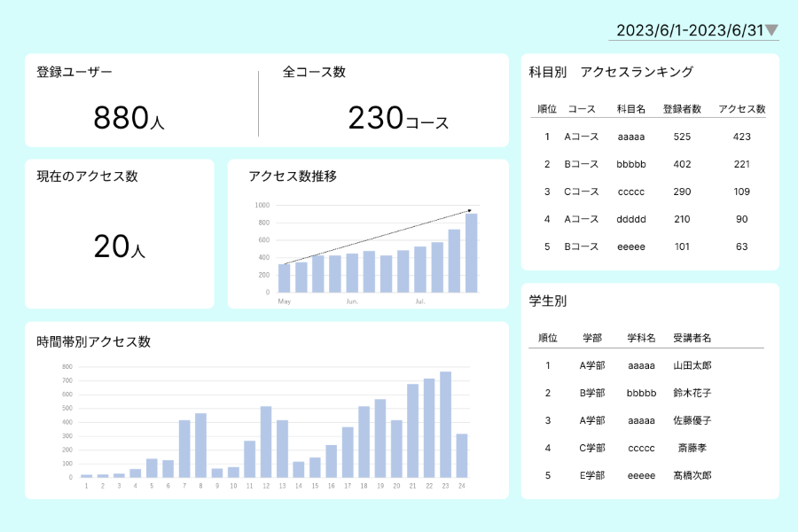
Task: Click the Jun. axis label in trend chart
Action: 352,301
